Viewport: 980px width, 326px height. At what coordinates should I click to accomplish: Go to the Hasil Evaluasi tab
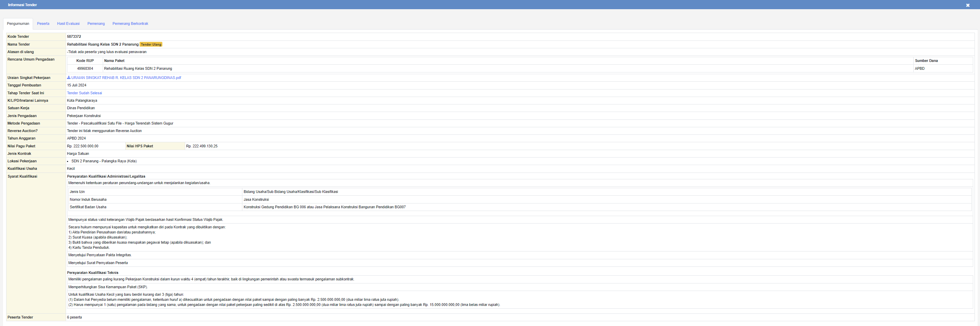point(68,23)
